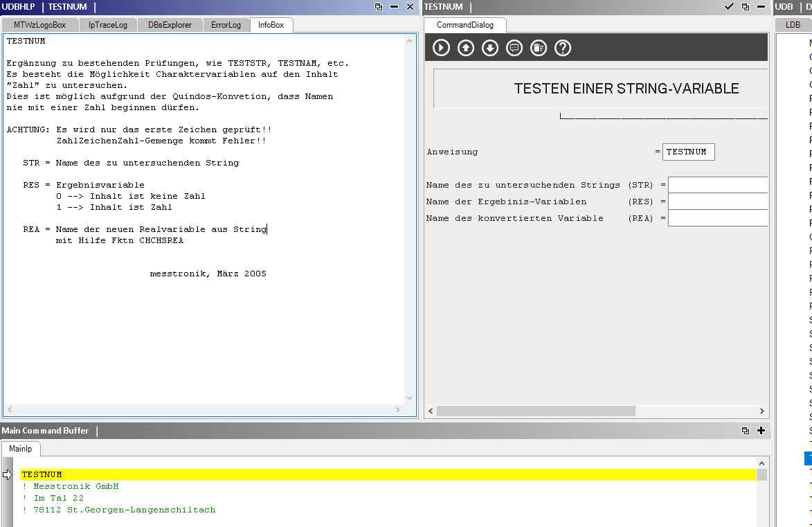Click the checkmark icon in TESTNUM title bar
This screenshot has height=527, width=812.
(729, 6)
